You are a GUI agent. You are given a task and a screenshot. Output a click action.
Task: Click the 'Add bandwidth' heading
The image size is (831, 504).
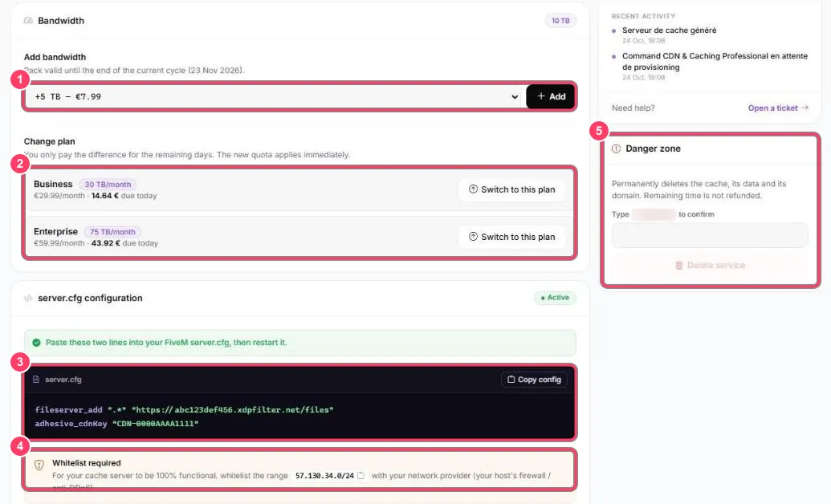coord(55,57)
